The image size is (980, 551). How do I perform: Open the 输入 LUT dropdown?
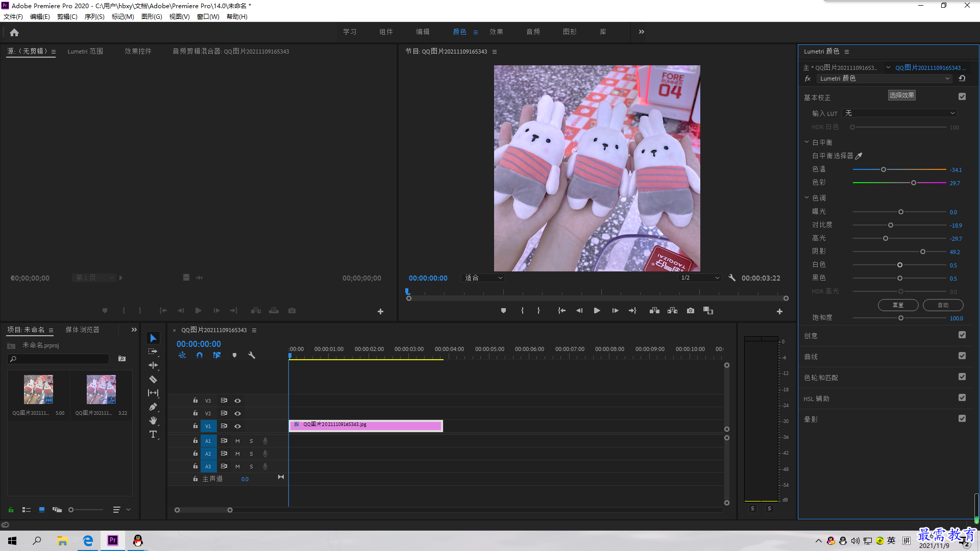pyautogui.click(x=899, y=113)
